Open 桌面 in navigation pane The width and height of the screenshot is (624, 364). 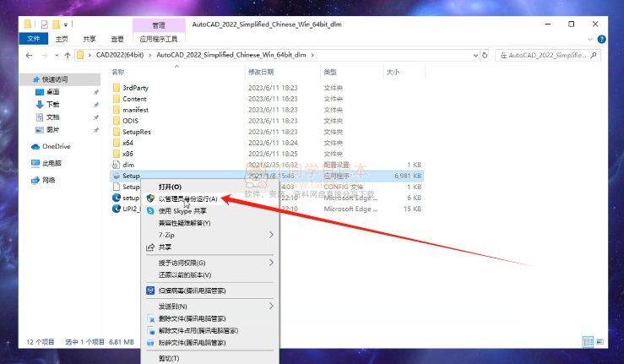coord(53,92)
